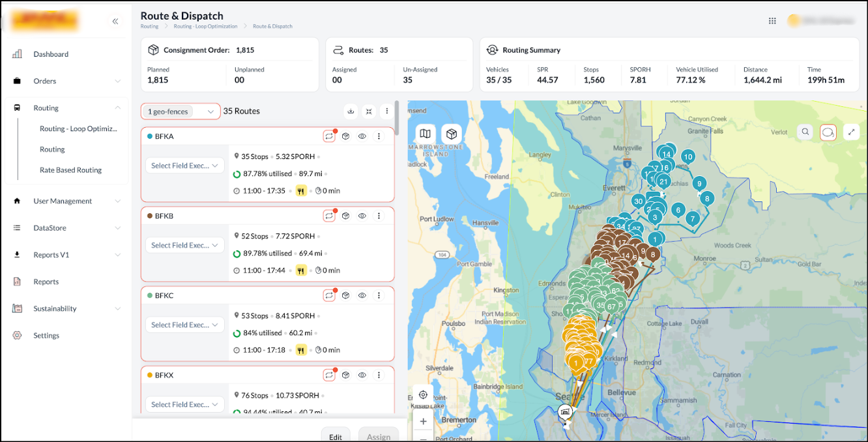
Task: Open three-dot options on BFKC route card
Action: (379, 295)
